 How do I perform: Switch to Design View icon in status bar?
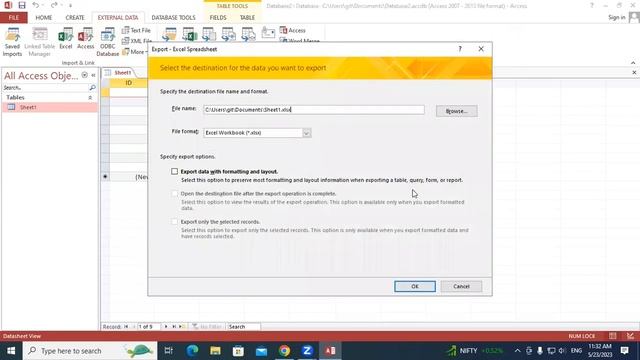pos(631,336)
